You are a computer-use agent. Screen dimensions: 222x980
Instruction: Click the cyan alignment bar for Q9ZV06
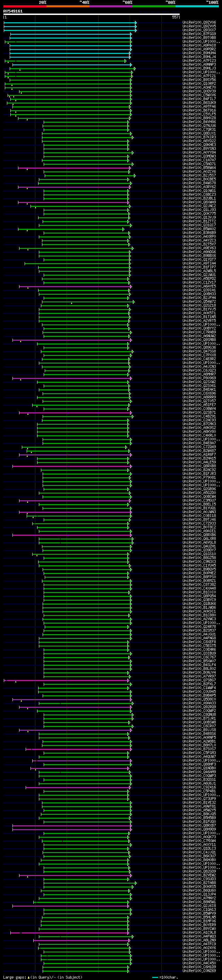[70, 23]
